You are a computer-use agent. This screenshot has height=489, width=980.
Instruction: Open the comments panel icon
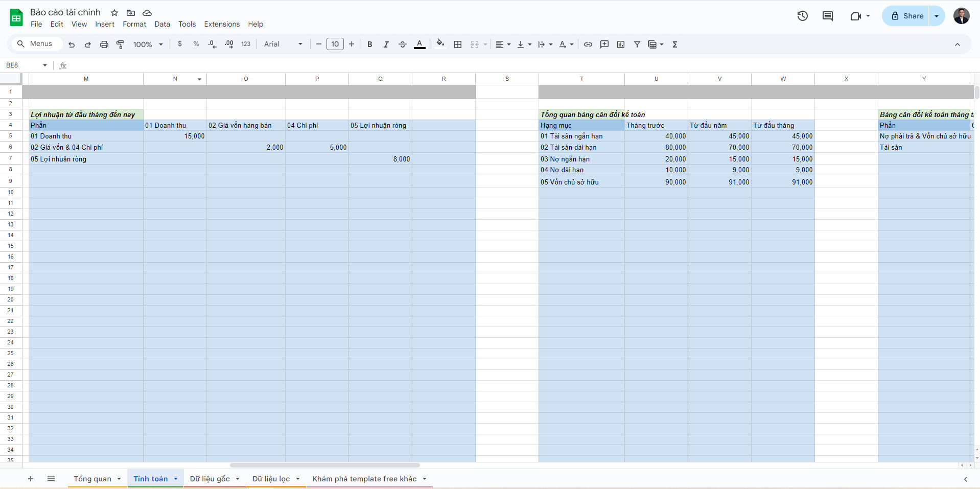click(x=827, y=16)
